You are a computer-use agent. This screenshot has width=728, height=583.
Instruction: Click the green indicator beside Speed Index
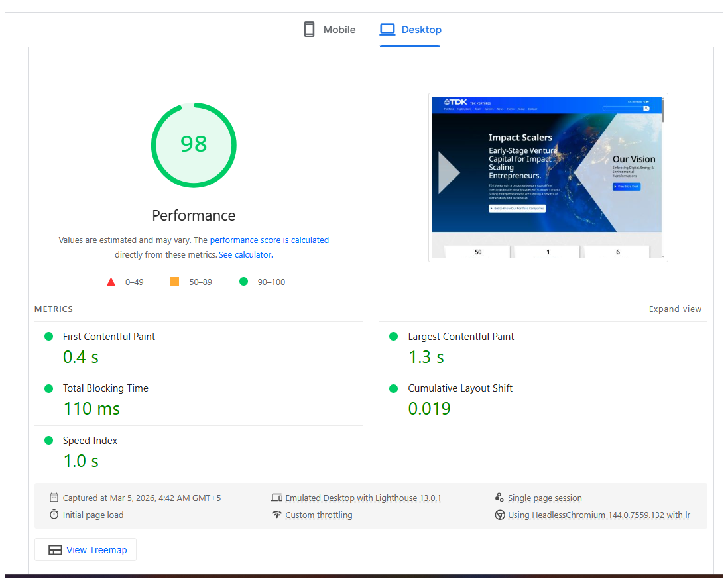pos(48,440)
